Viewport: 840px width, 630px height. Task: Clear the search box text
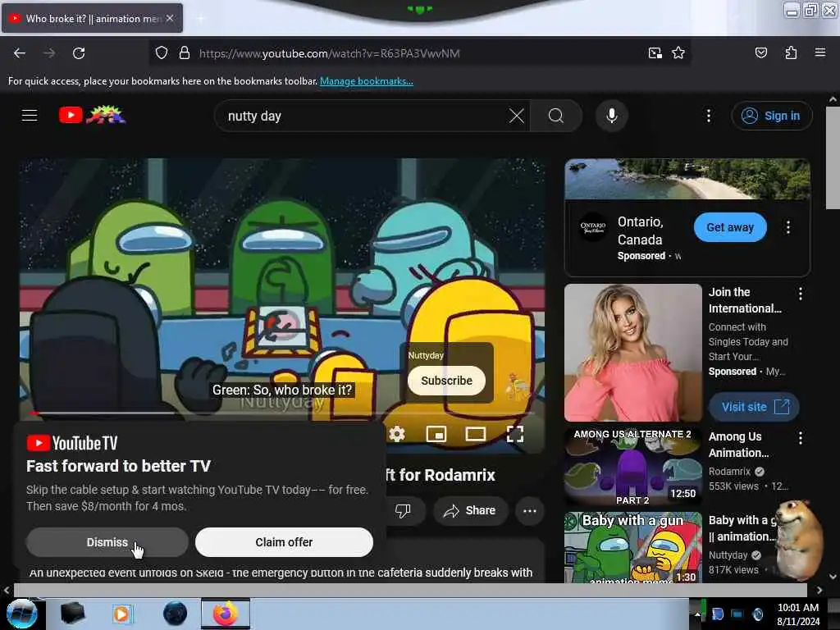[x=517, y=116]
